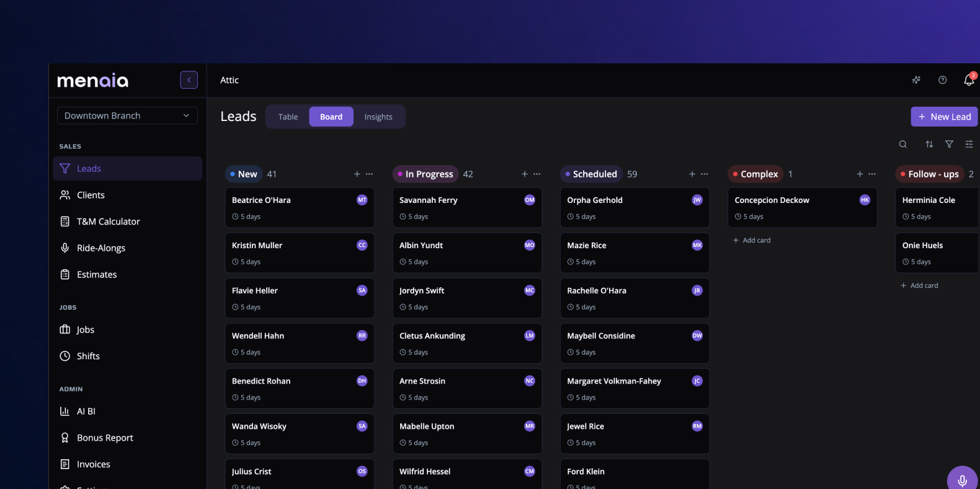
Task: Click the Scheduled status label
Action: click(x=591, y=174)
